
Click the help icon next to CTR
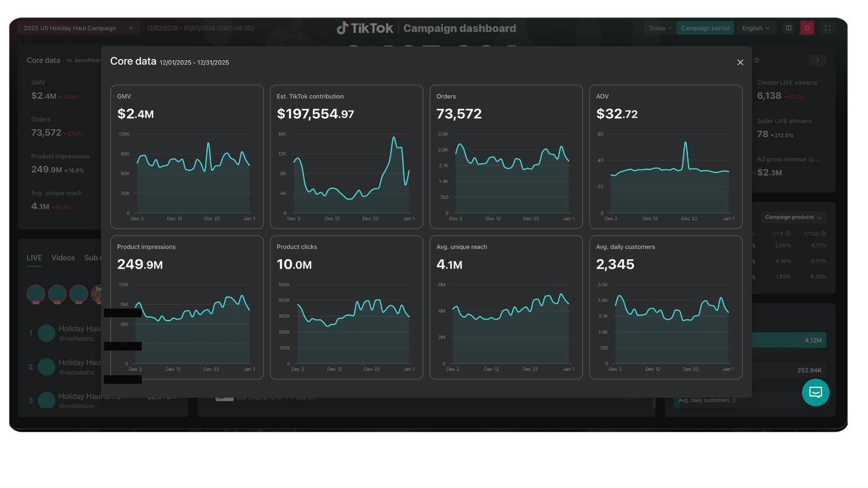(x=788, y=234)
